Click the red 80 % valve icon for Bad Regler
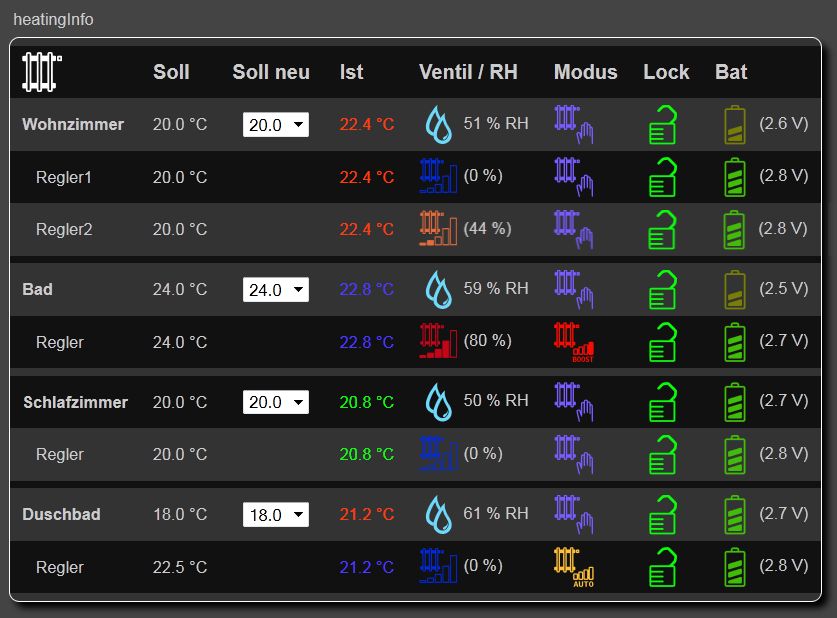 tap(438, 340)
